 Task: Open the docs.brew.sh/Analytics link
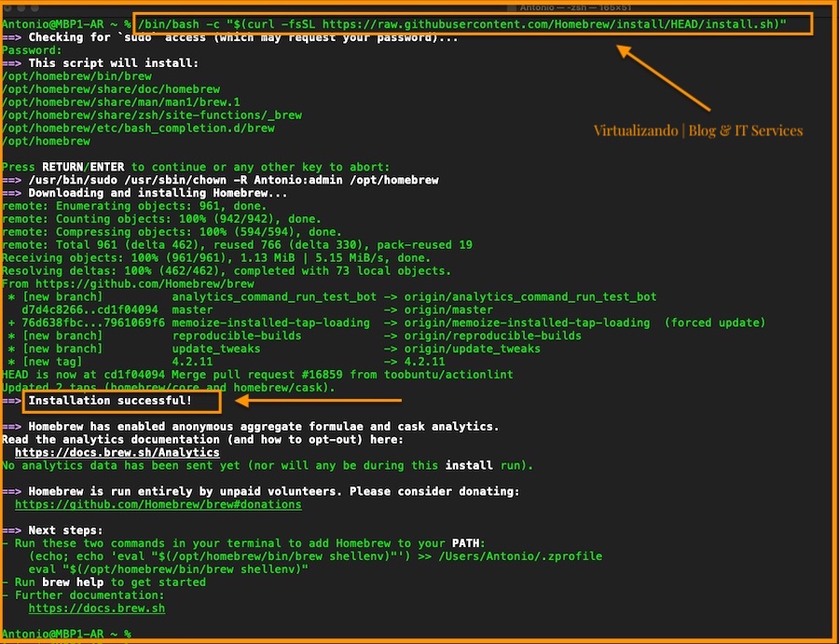coord(117,453)
